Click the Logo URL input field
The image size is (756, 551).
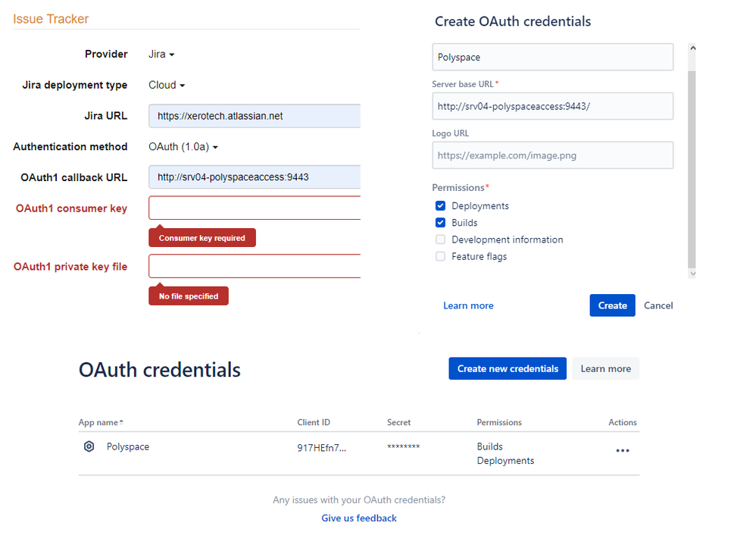[x=552, y=155]
